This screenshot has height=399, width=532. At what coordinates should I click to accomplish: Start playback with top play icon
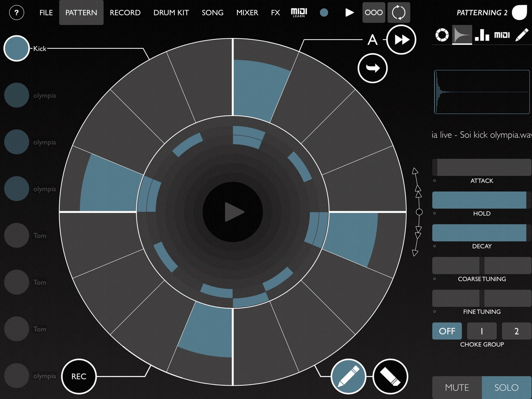point(349,13)
